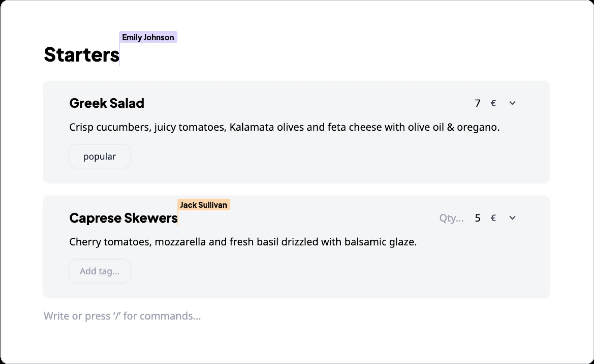Click the Greek Salad price value 7
The width and height of the screenshot is (594, 364).
click(478, 103)
